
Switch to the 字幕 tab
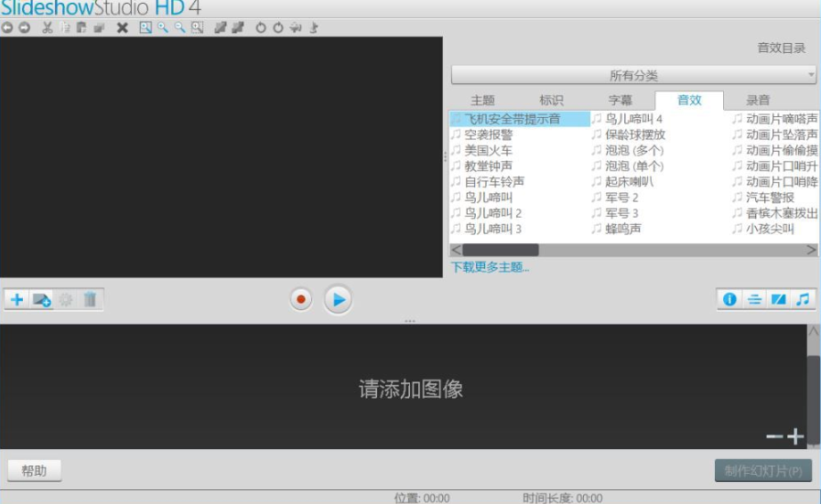pyautogui.click(x=621, y=100)
